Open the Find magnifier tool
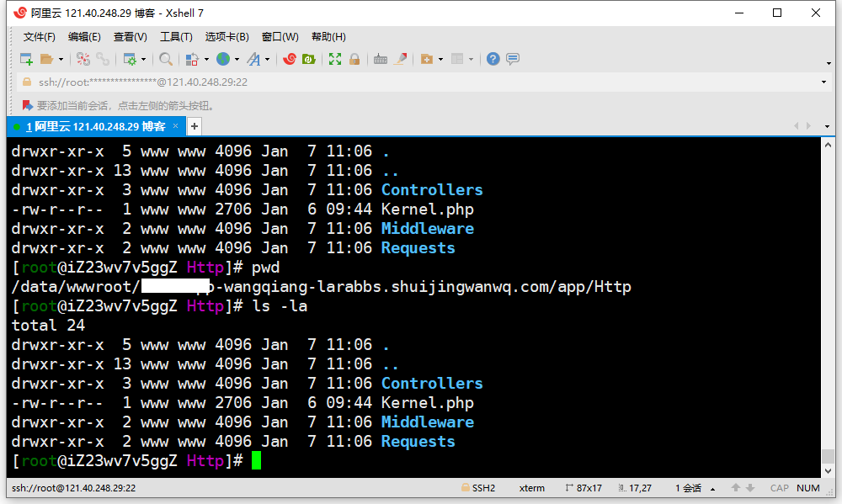 [166, 59]
